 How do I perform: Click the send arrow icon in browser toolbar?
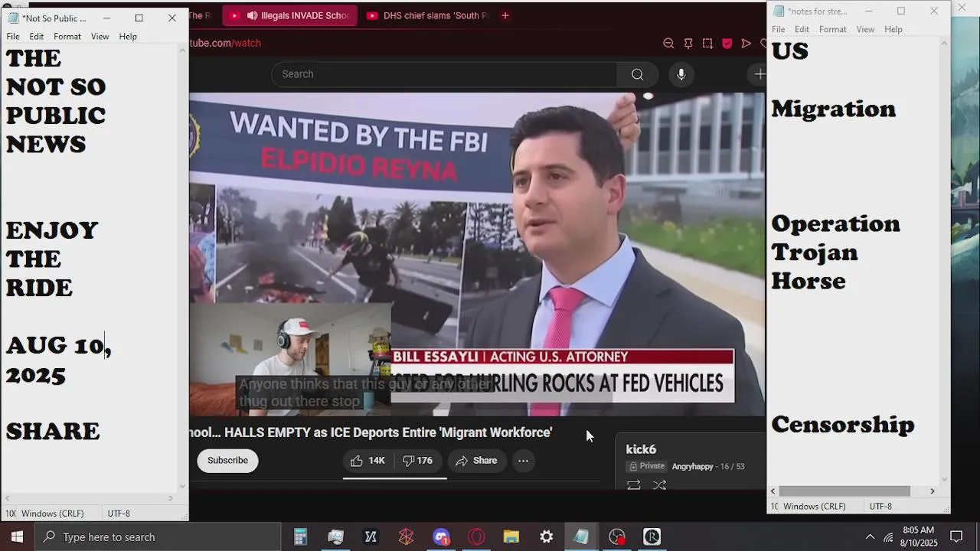tap(746, 44)
